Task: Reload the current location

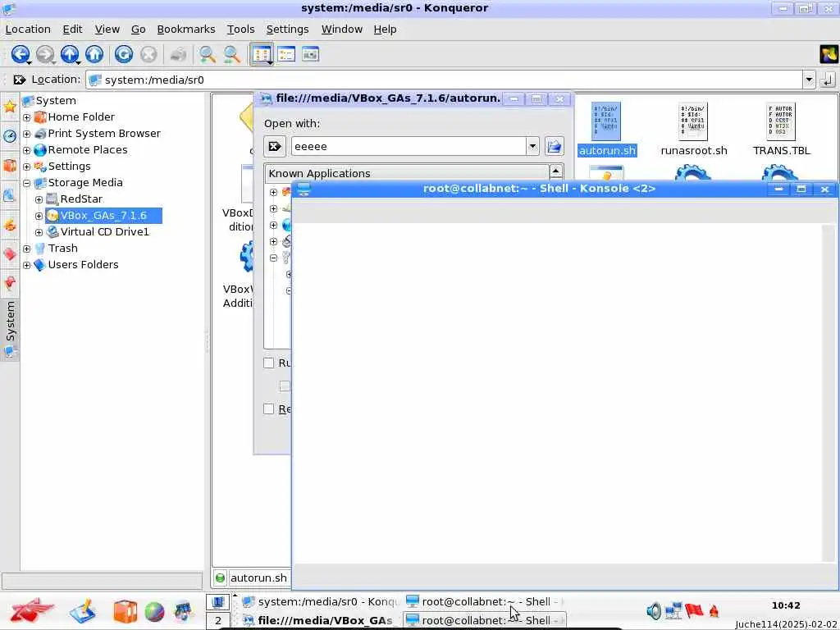Action: point(124,54)
